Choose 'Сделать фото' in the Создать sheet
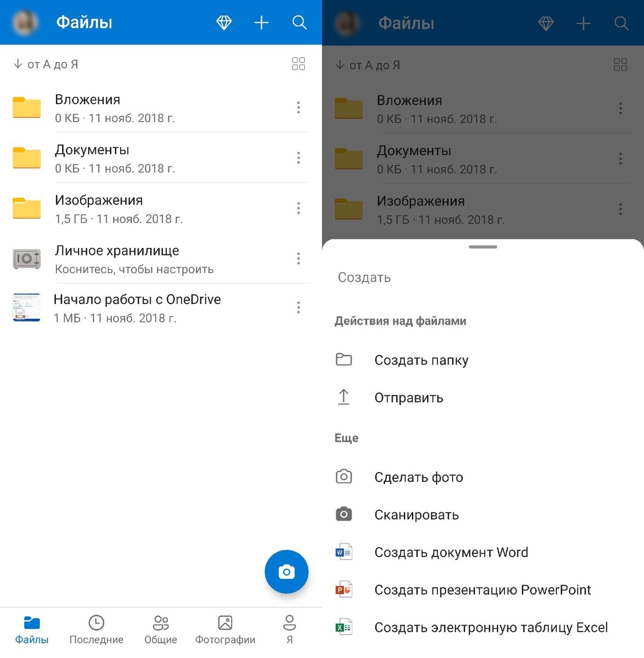 (483, 477)
